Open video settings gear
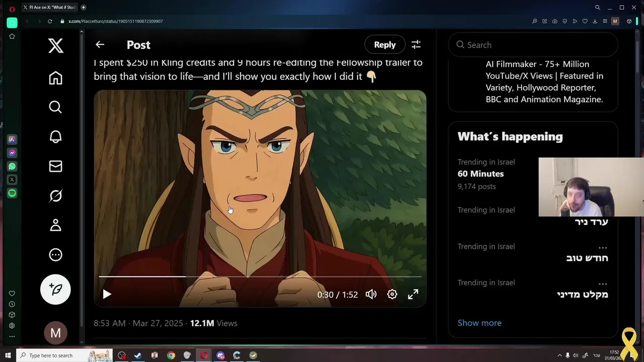 [392, 295]
